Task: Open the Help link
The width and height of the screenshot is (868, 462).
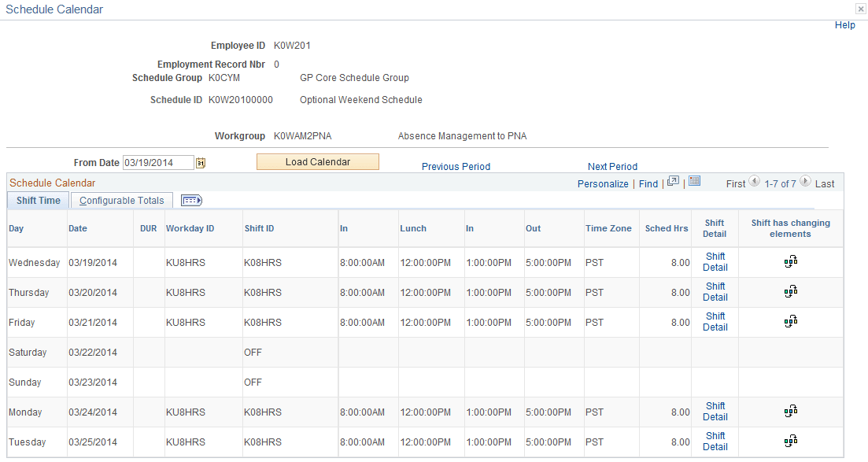Action: 844,25
